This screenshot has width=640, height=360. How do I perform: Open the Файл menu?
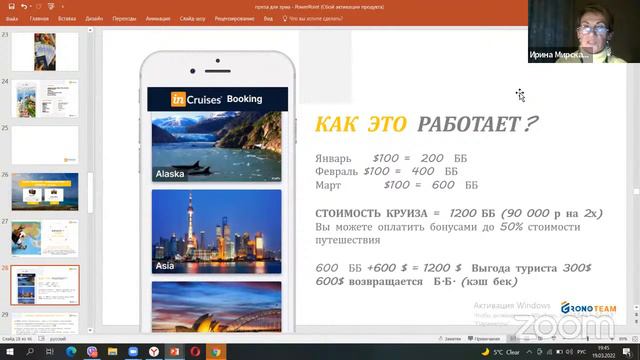pyautogui.click(x=12, y=18)
